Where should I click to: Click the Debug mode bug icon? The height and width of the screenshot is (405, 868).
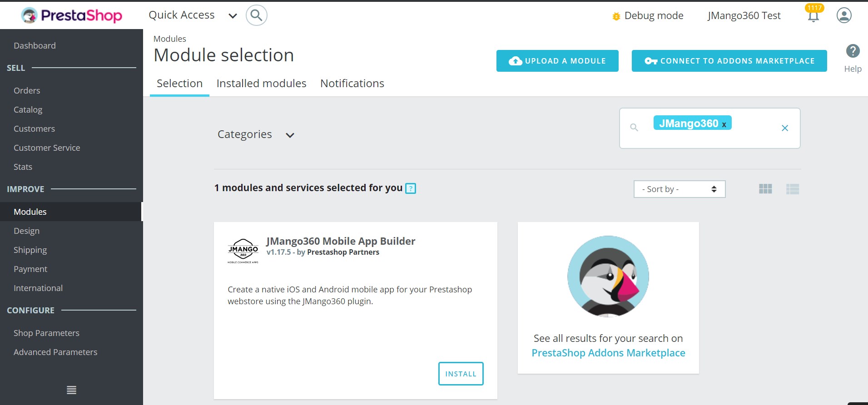616,16
